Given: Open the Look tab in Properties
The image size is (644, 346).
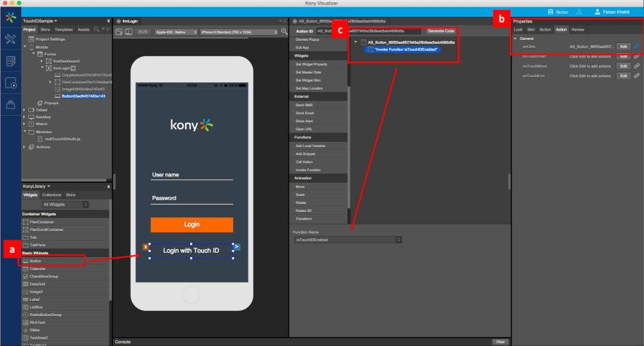Looking at the screenshot, I should tap(518, 30).
